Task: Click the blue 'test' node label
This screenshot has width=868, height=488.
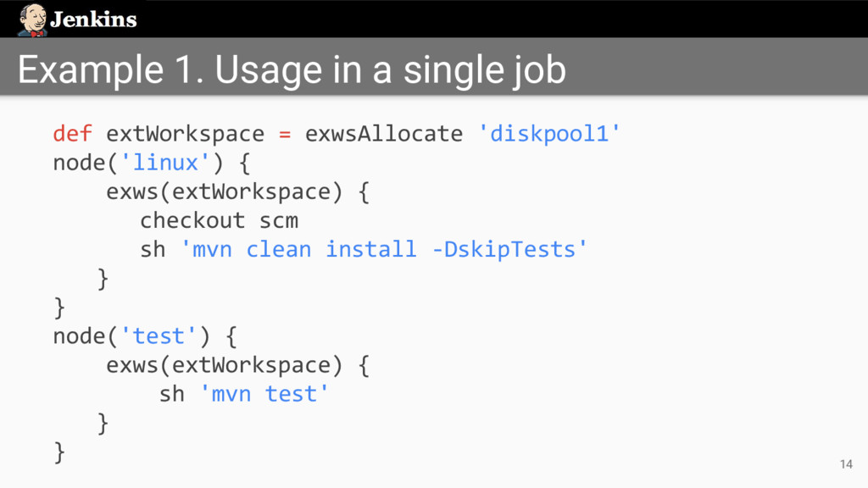Action: pyautogui.click(x=159, y=336)
